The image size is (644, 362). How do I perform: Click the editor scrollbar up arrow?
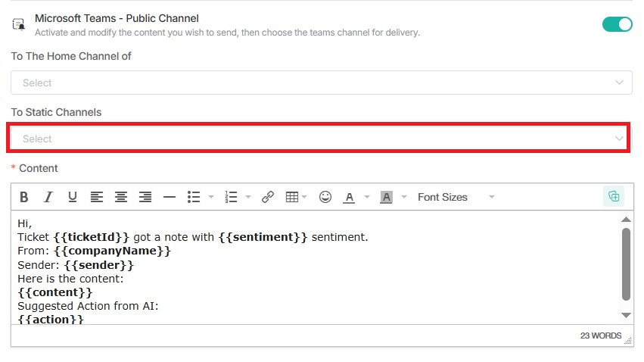coord(626,220)
